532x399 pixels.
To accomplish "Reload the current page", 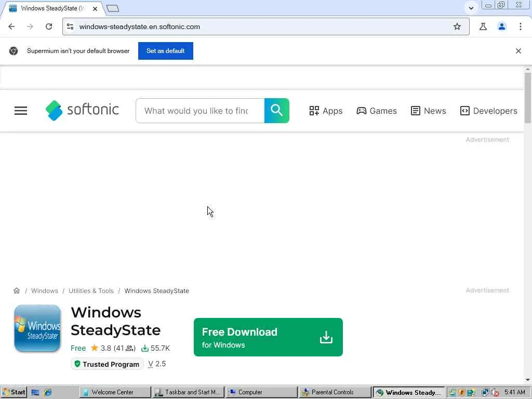I will pyautogui.click(x=49, y=26).
